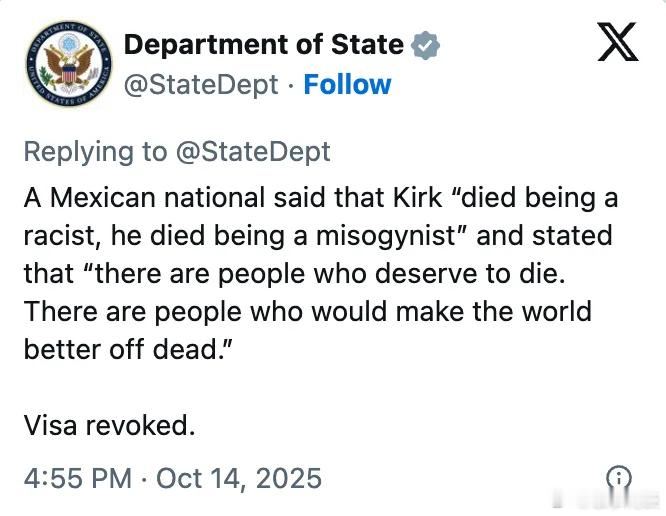The width and height of the screenshot is (666, 516).
Task: Click the X logo icon
Action: (x=617, y=42)
